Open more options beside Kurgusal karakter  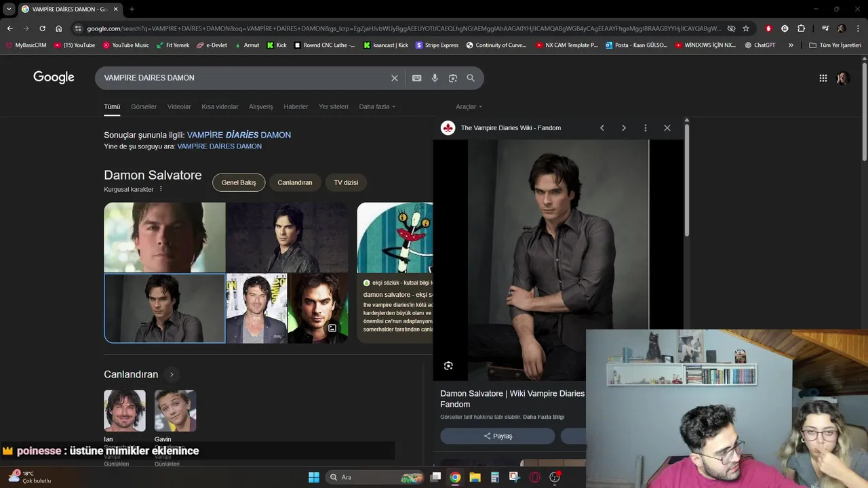click(161, 189)
